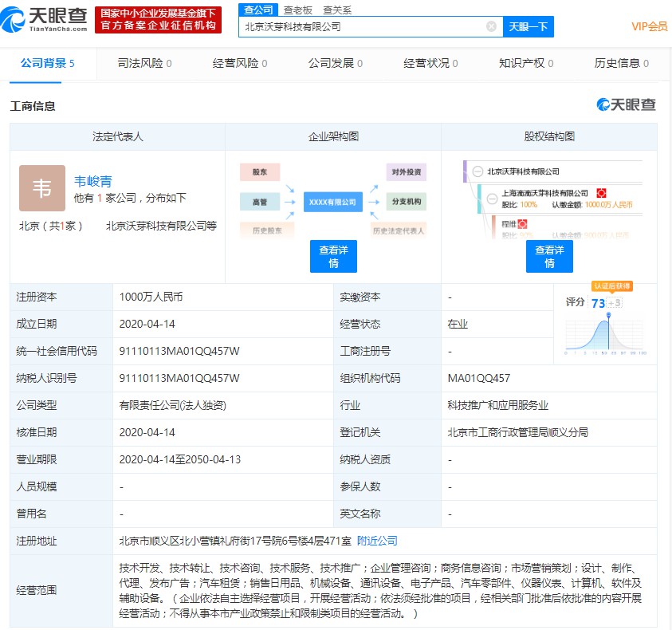This screenshot has height=630, width=672.
Task: Open the 附近公司 link
Action: (377, 541)
